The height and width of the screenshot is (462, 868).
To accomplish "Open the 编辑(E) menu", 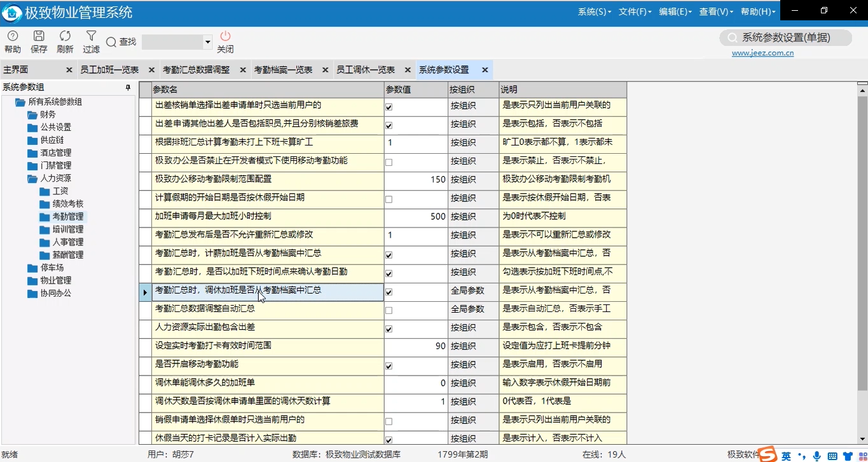I will (675, 11).
